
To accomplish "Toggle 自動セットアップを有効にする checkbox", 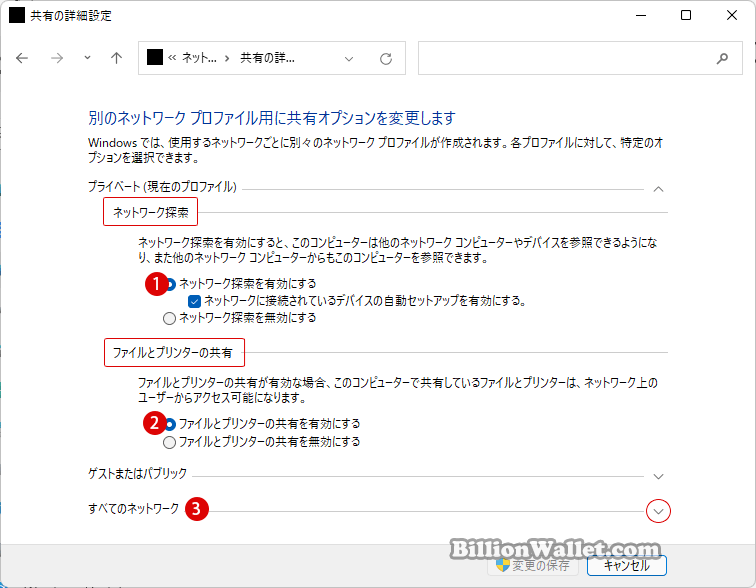I will [x=194, y=302].
